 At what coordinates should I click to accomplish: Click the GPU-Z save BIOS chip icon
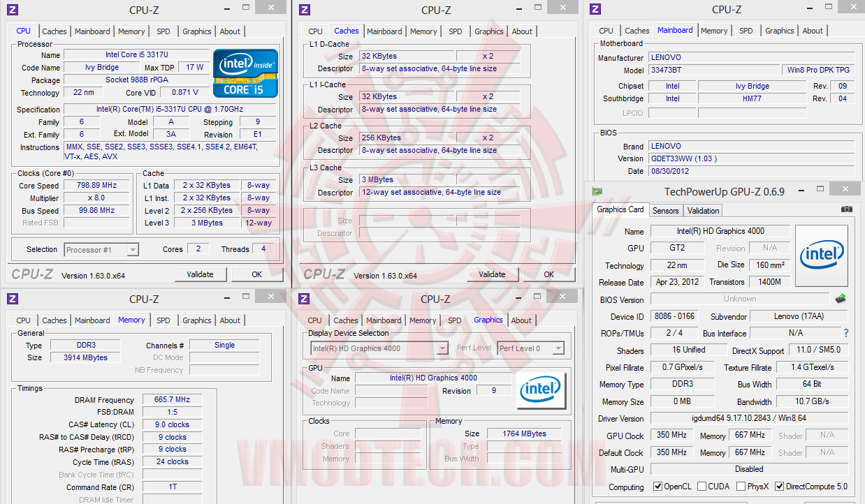pos(841,299)
